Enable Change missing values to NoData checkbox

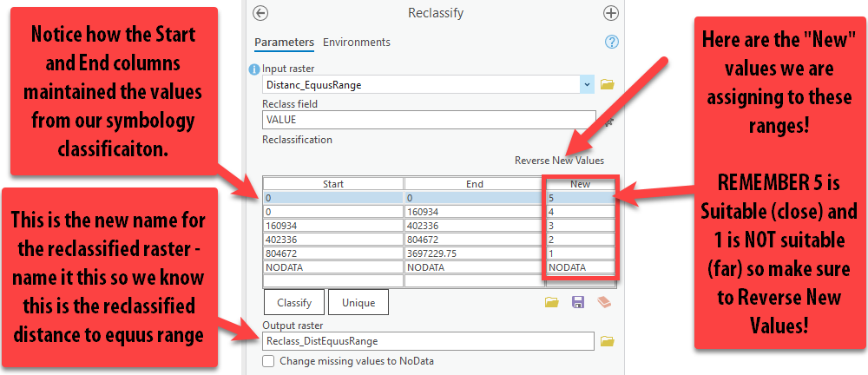point(268,361)
